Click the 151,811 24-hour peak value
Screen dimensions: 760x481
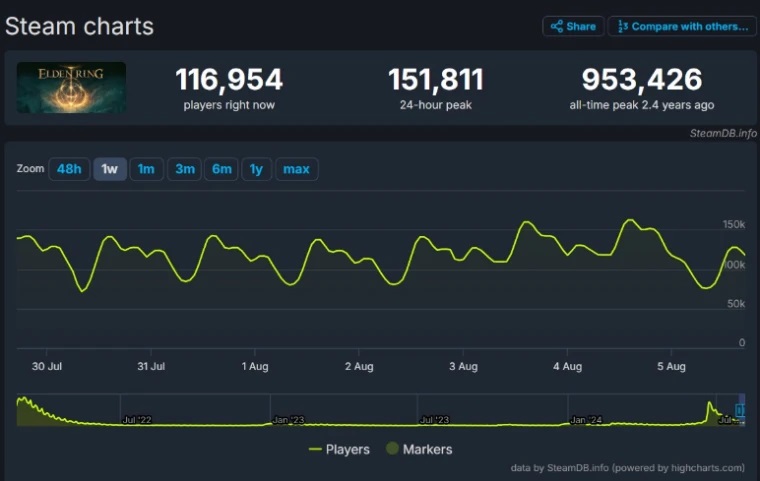(436, 79)
